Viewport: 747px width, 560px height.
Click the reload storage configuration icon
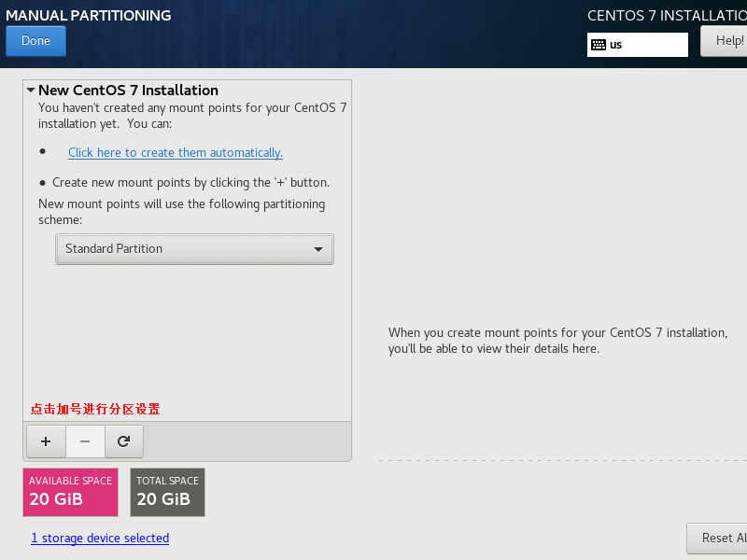tap(123, 441)
